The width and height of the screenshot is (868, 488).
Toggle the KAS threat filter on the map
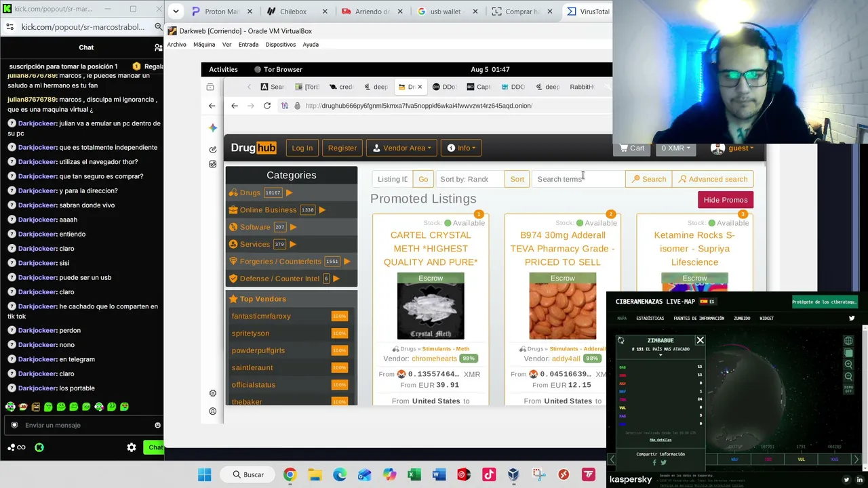(x=835, y=460)
